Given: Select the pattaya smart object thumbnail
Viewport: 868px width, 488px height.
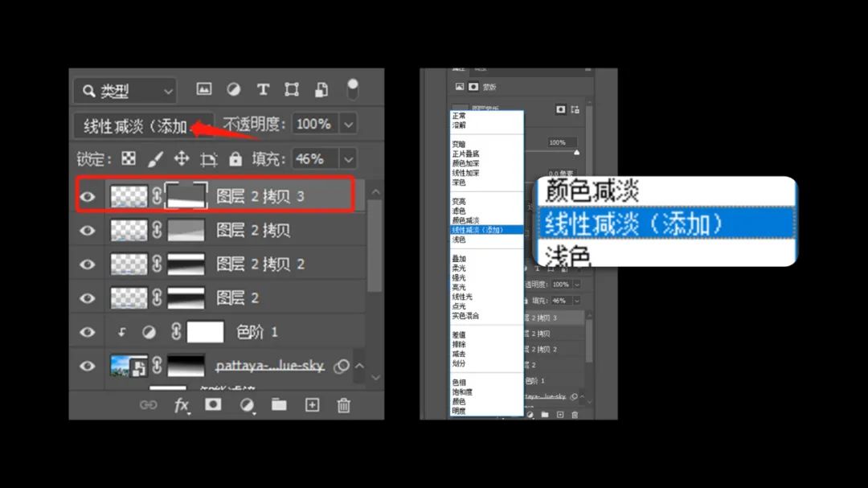Looking at the screenshot, I should (129, 366).
